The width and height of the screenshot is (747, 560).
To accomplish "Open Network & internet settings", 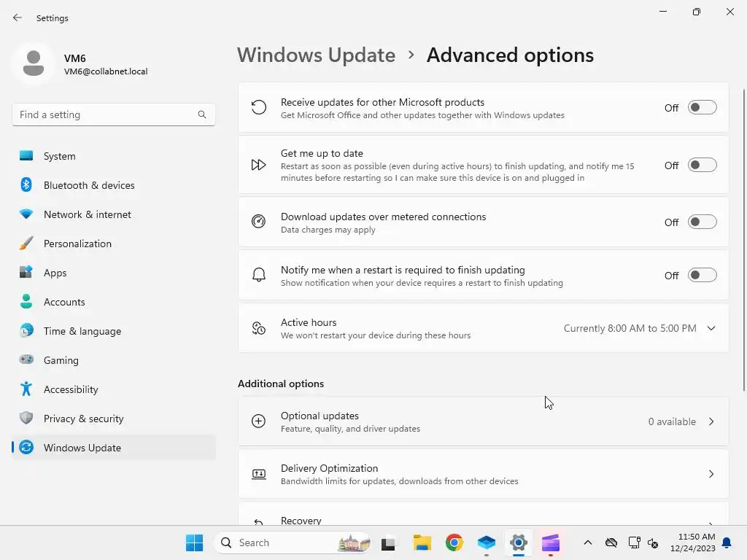I will [x=113, y=214].
